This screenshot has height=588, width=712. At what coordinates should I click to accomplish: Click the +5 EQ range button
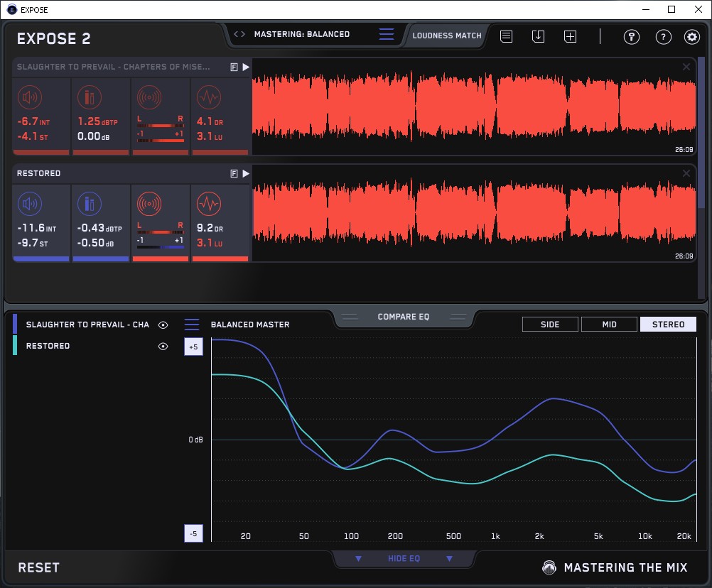[193, 347]
